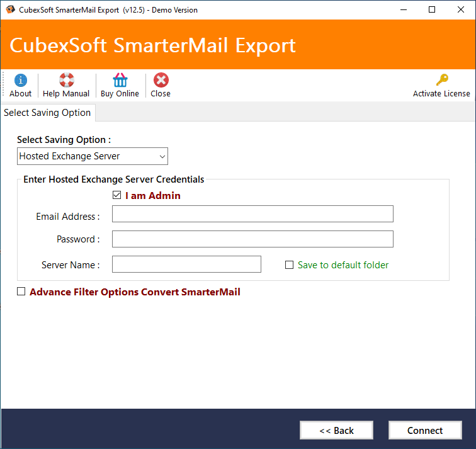The height and width of the screenshot is (449, 476).
Task: Click the red Close icon in the toolbar
Action: [x=161, y=81]
